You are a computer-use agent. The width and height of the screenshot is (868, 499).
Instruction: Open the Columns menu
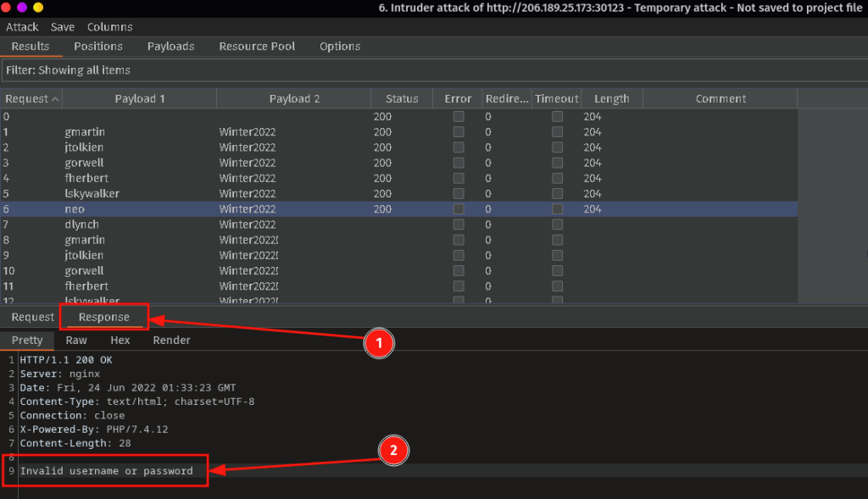[109, 27]
